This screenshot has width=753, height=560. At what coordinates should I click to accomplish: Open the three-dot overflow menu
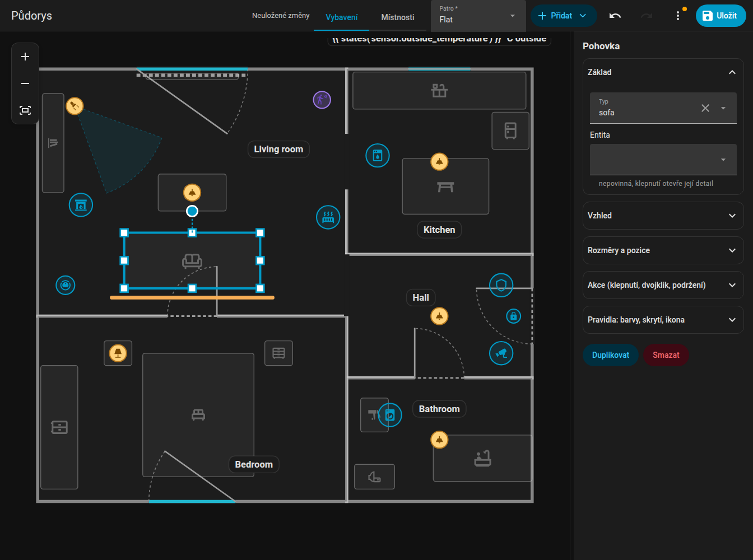(x=678, y=16)
